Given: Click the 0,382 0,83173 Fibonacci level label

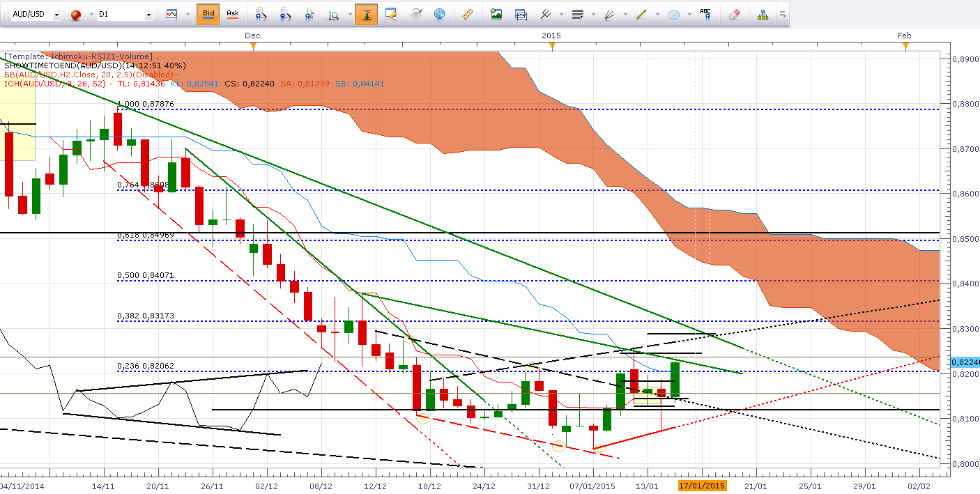Looking at the screenshot, I should click(145, 316).
